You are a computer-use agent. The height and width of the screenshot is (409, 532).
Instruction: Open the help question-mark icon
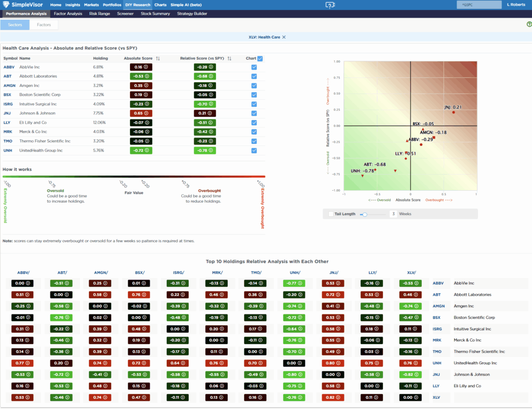point(529,24)
